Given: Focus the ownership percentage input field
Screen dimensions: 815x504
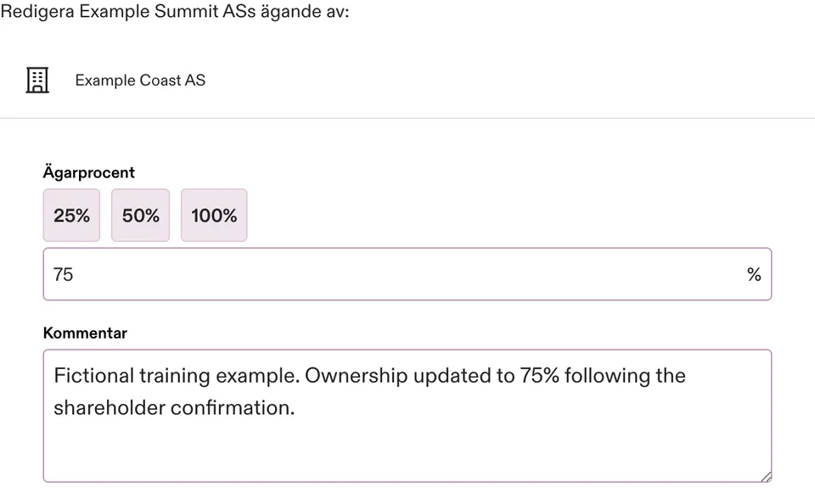Looking at the screenshot, I should coord(407,274).
